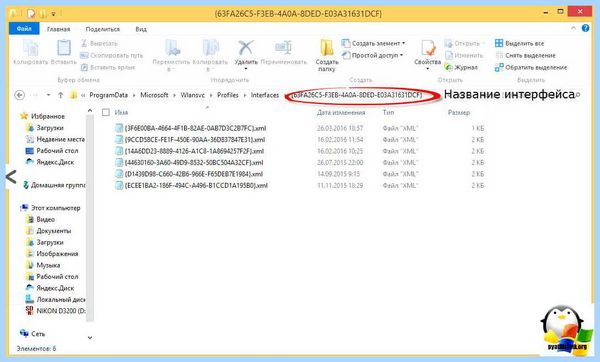Click the Свойства checkmark icon
Screen dimensions: 600x362
point(428,49)
